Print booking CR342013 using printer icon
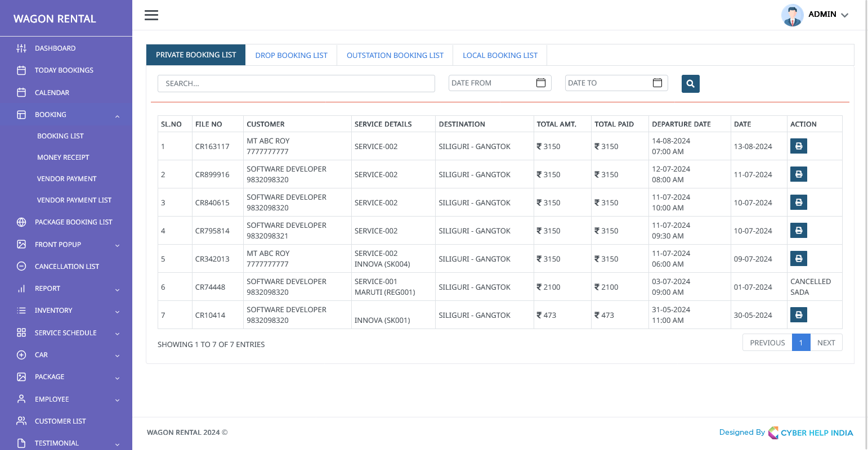Image resolution: width=868 pixels, height=450 pixels. point(798,259)
